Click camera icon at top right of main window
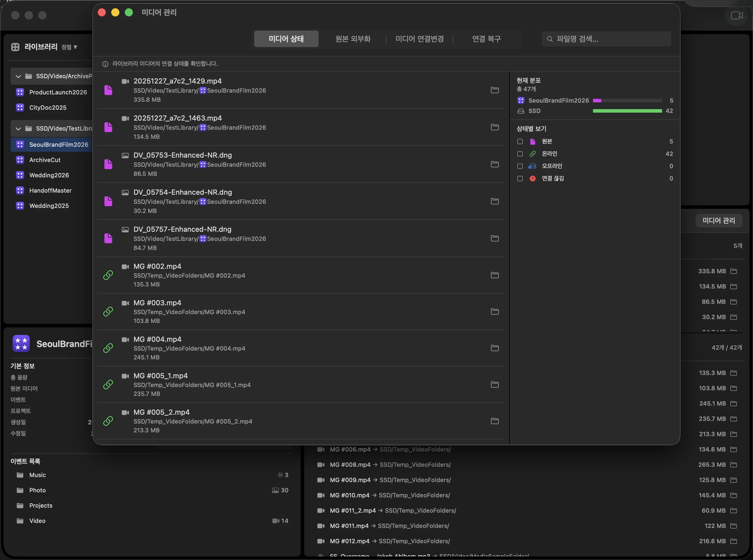This screenshot has width=753, height=560. click(x=737, y=16)
